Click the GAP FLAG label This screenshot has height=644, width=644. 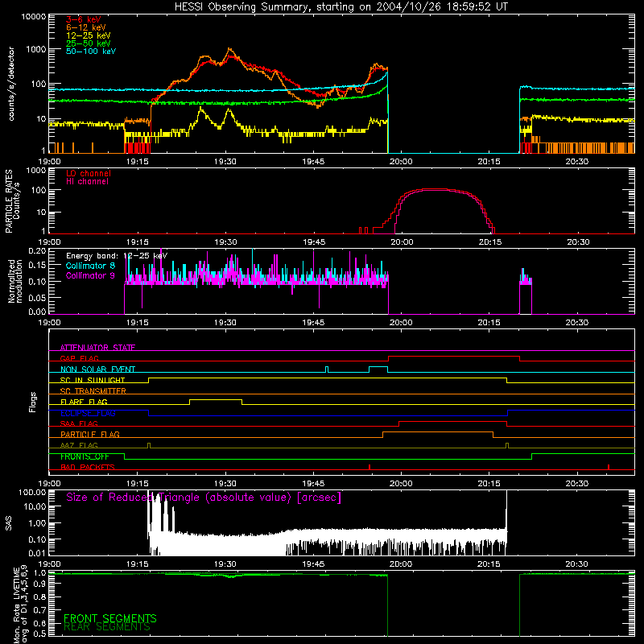tap(79, 358)
